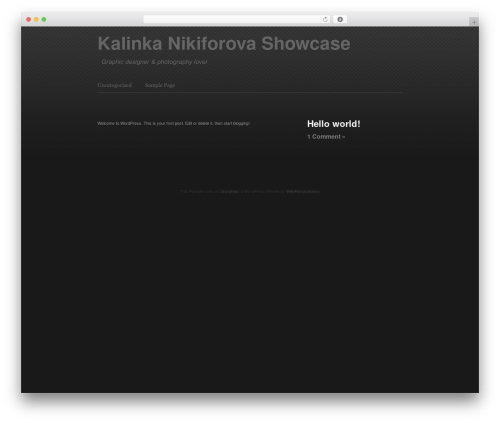Open the Sample Page menu item
Screen dimensions: 500x423
[160, 85]
